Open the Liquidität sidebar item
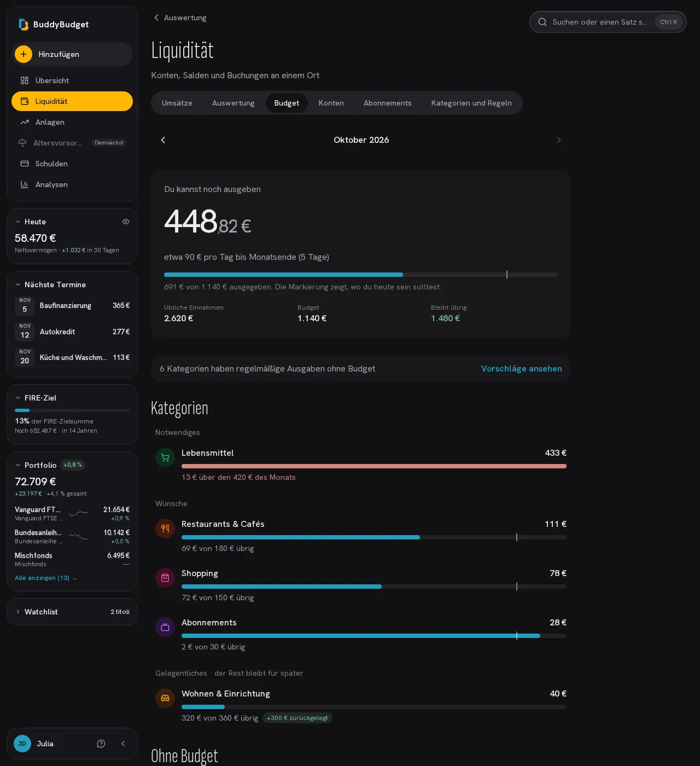Viewport: 700px width, 766px height. coord(72,101)
